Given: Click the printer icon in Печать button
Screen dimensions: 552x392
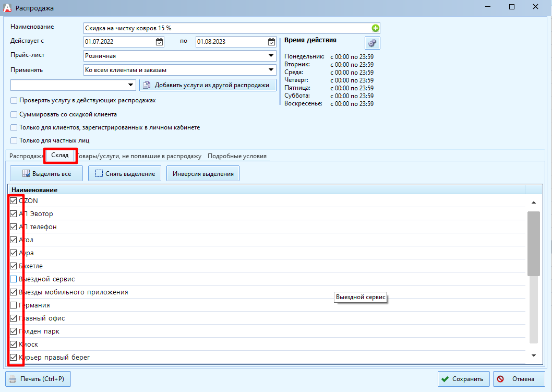Looking at the screenshot, I should point(13,379).
